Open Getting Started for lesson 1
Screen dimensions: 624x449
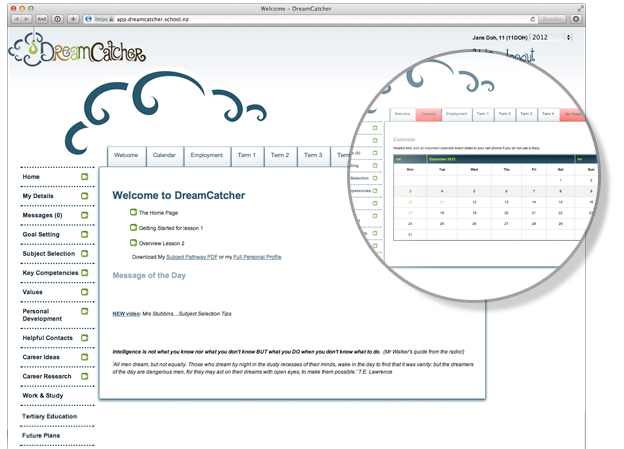coord(171,228)
